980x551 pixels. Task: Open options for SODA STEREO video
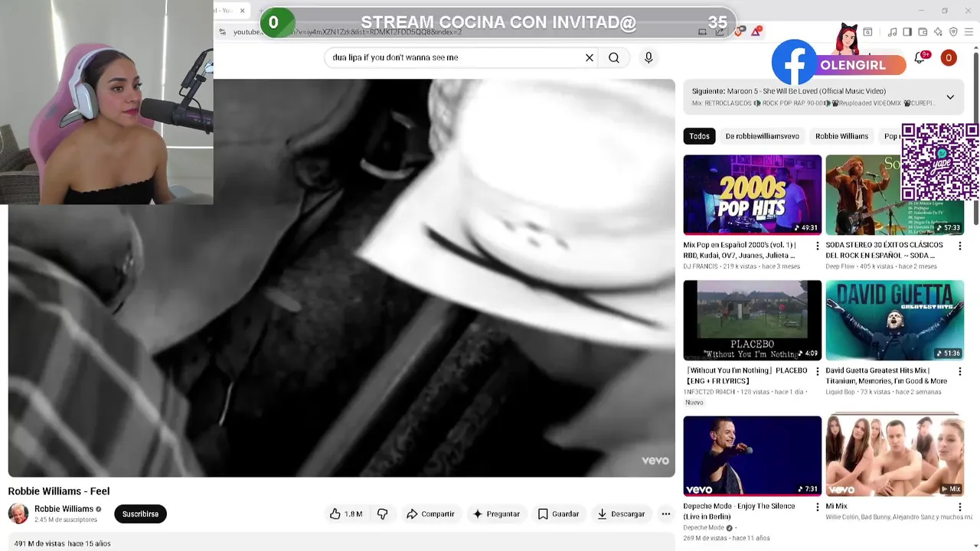point(959,246)
